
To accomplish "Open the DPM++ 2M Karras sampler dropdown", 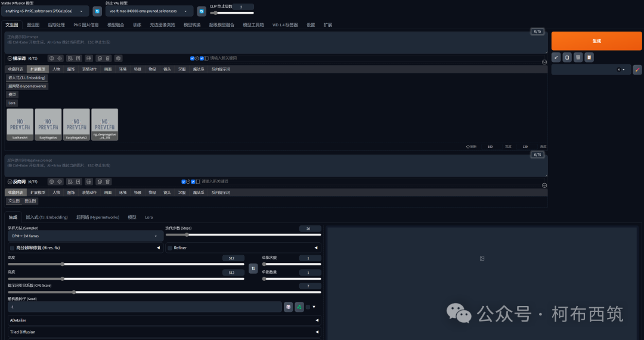I will [x=85, y=236].
